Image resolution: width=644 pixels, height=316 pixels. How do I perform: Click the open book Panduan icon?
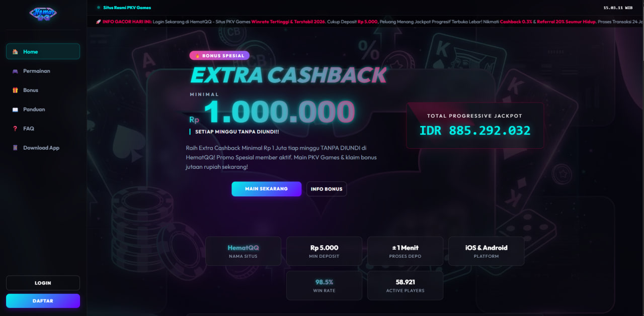[x=15, y=110]
